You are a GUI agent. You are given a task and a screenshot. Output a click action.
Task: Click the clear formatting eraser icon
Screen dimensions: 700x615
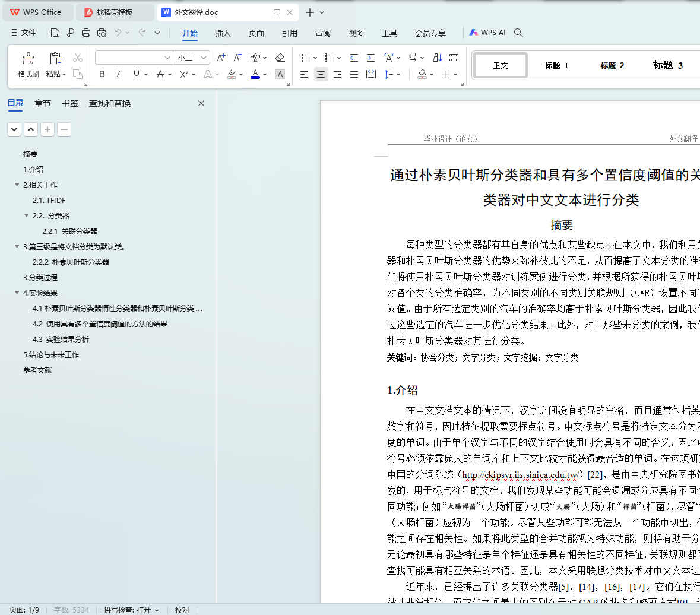(280, 58)
